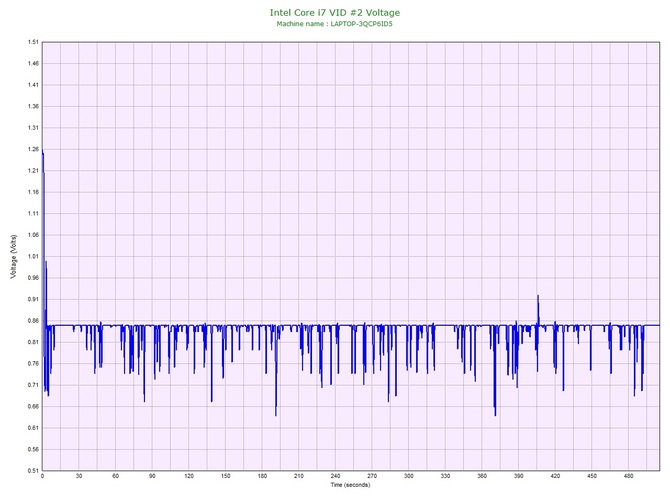670x502 pixels.
Task: Click the 1.36 value on voltage axis
Action: [33, 106]
